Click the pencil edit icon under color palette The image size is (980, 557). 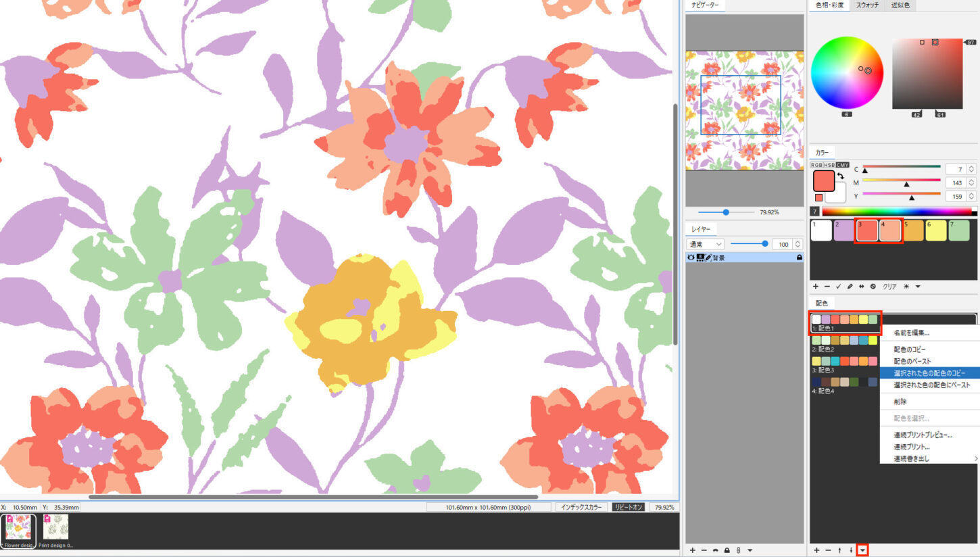pyautogui.click(x=850, y=287)
